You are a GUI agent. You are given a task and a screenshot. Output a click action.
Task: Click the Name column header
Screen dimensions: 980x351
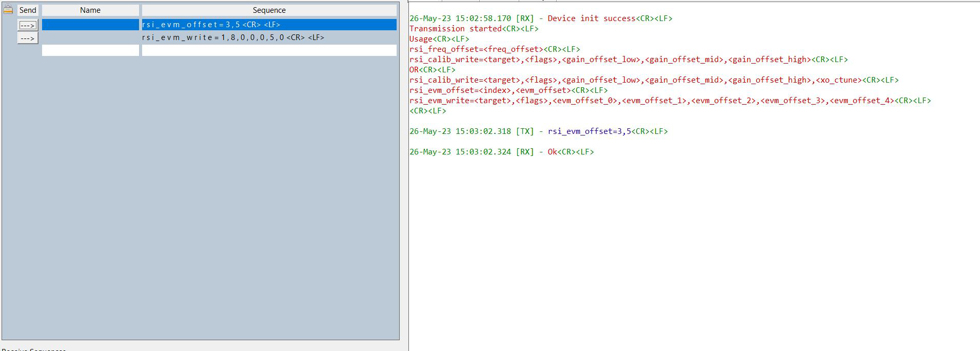click(x=90, y=10)
